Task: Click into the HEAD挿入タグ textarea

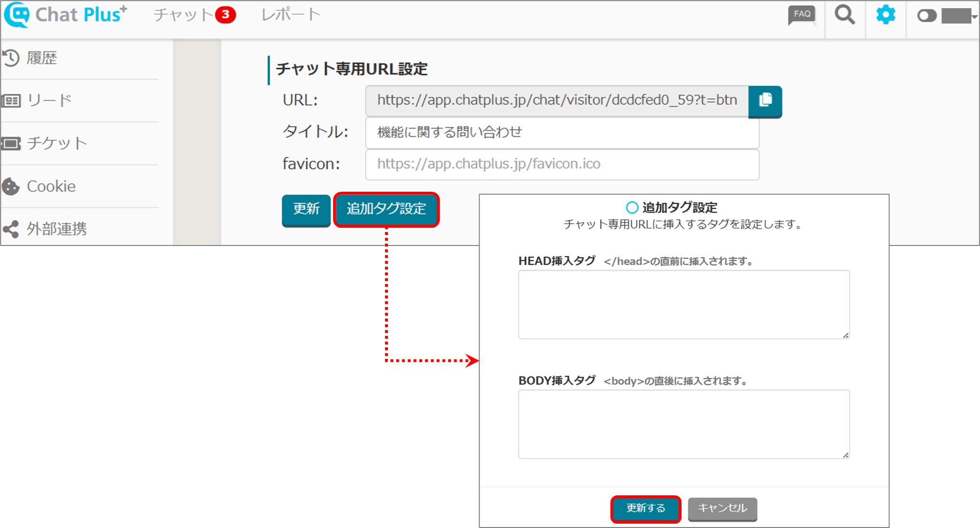Action: pyautogui.click(x=683, y=304)
